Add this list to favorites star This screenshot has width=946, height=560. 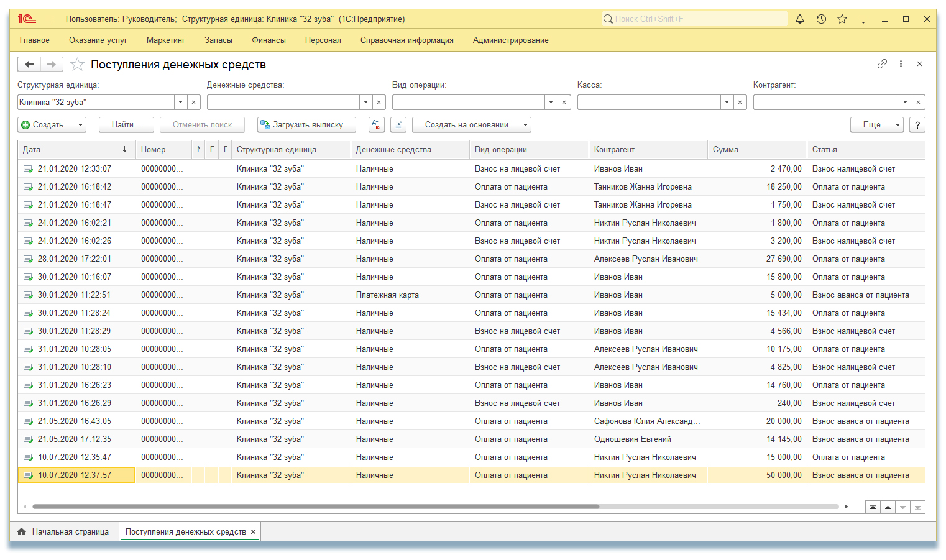click(x=77, y=64)
